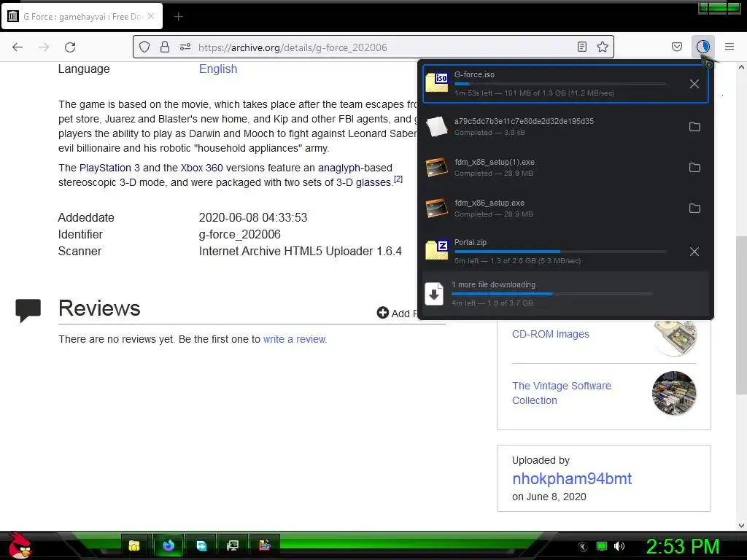Click the green monitor tray icon

(x=602, y=546)
